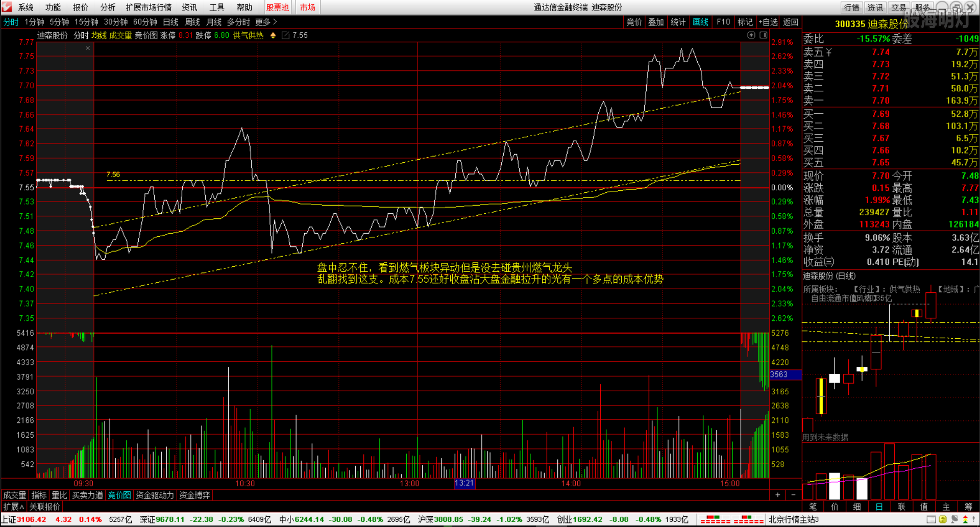Image resolution: width=980 pixels, height=527 pixels.
Task: Open the 关联报价 tab
Action: point(45,507)
